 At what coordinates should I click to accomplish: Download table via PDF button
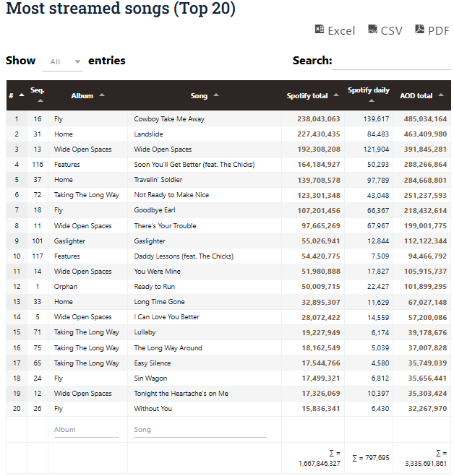tap(432, 30)
